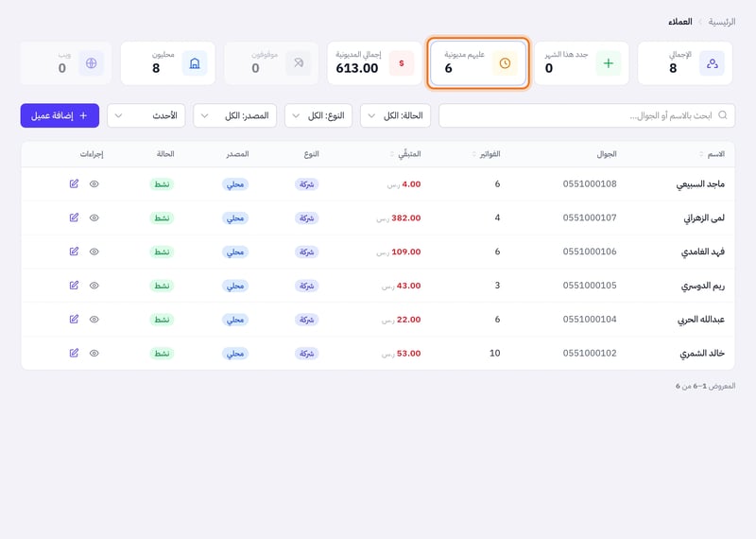Click mobile number 0551000102
The height and width of the screenshot is (539, 756).
590,353
